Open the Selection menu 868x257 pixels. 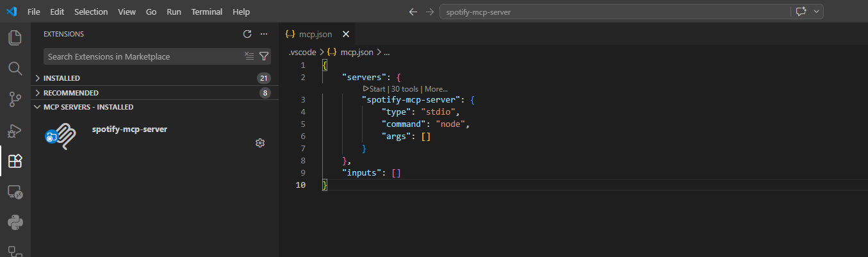tap(91, 12)
